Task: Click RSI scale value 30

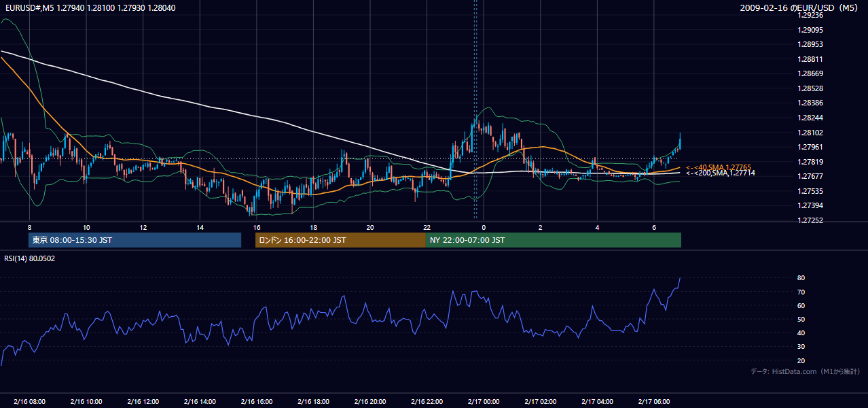Action: [801, 347]
